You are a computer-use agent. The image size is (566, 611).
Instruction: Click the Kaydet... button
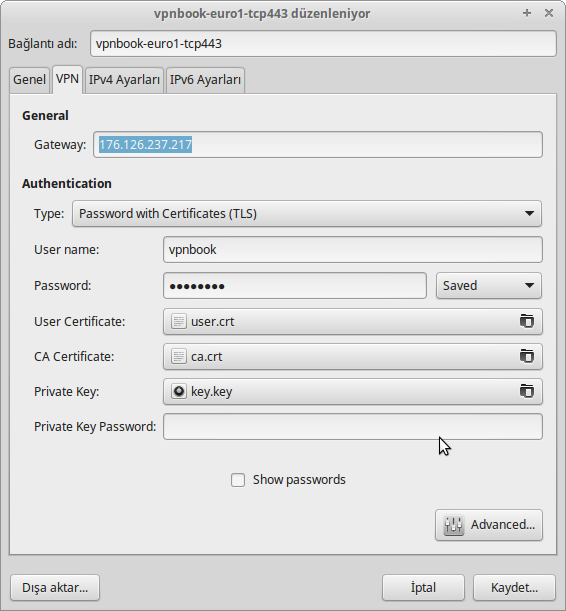514,588
